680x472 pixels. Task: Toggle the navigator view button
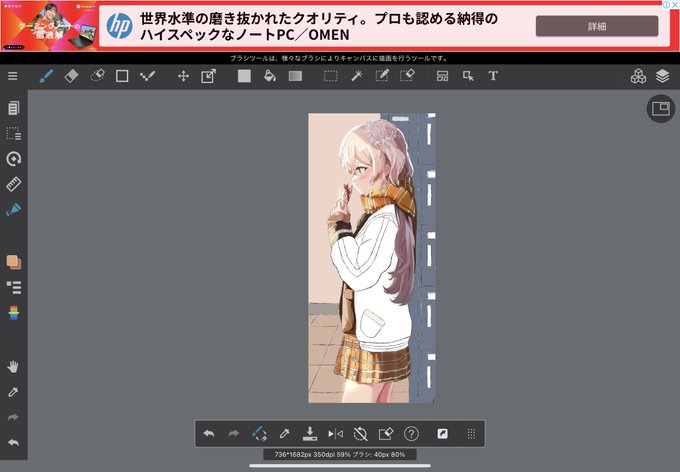click(660, 108)
